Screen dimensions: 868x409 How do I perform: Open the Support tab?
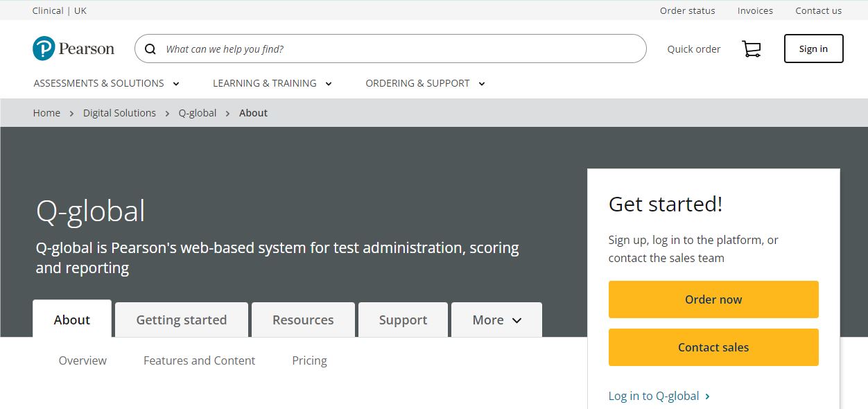coord(403,320)
